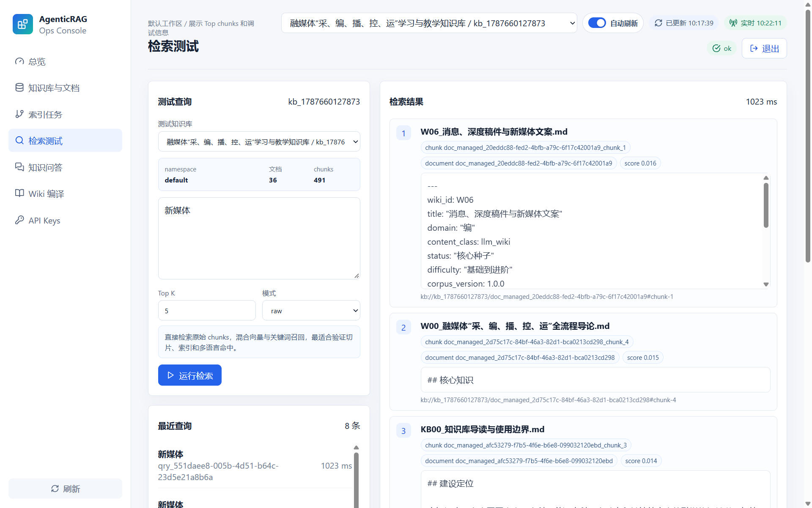
Task: Click the page vertical scrollbar
Action: tap(808, 135)
